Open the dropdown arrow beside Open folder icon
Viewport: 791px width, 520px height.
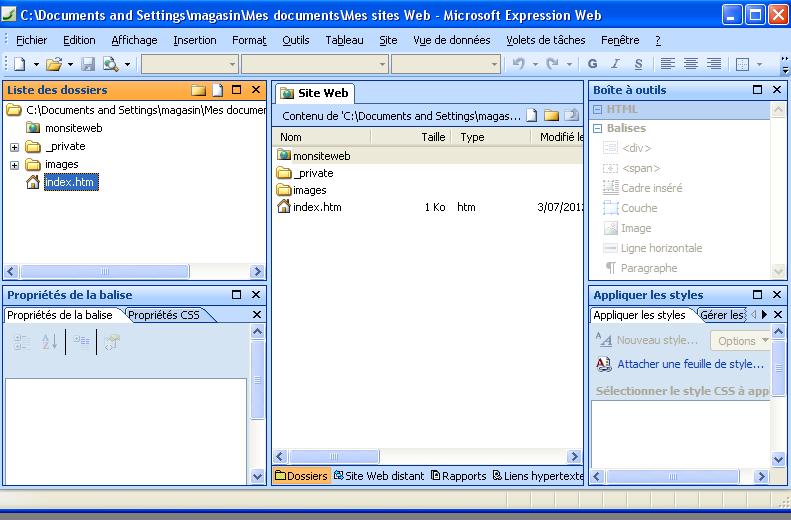[70, 65]
